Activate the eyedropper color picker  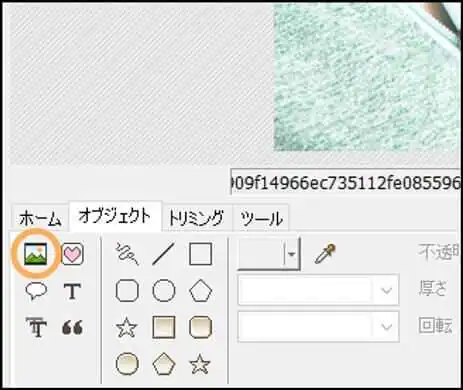[x=325, y=254]
